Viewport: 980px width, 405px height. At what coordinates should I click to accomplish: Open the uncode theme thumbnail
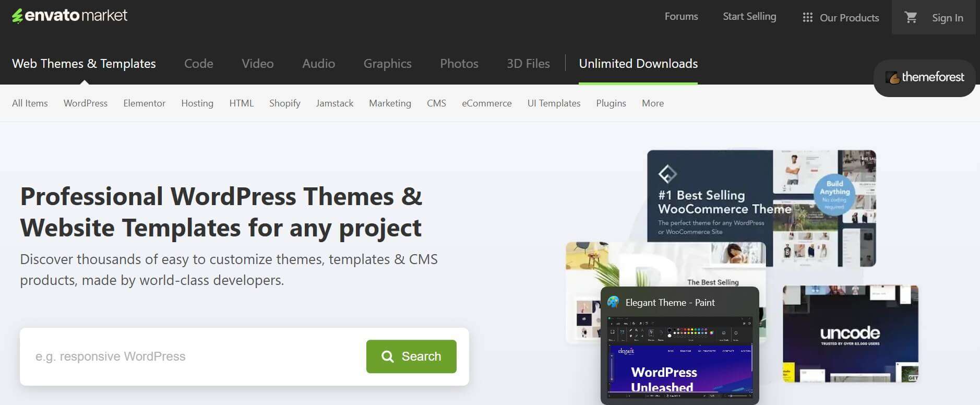(x=851, y=334)
